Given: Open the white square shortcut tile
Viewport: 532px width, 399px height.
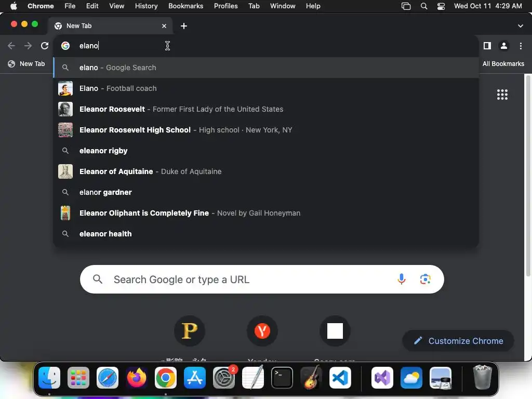Looking at the screenshot, I should (x=335, y=331).
